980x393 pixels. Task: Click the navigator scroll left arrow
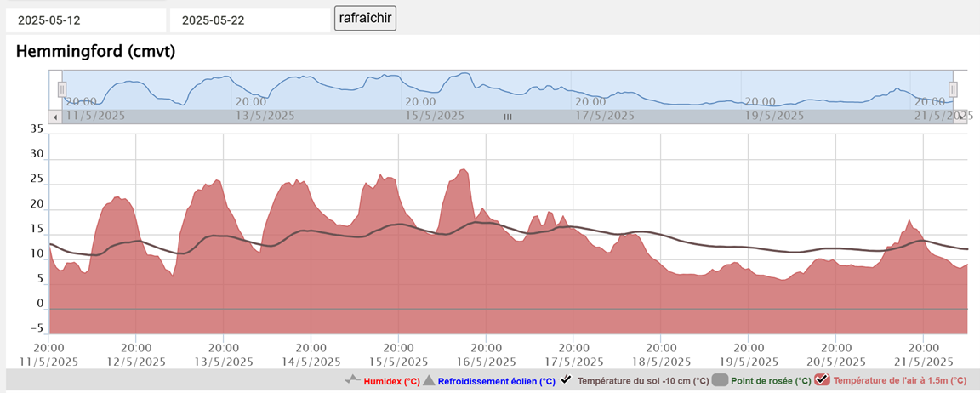55,117
